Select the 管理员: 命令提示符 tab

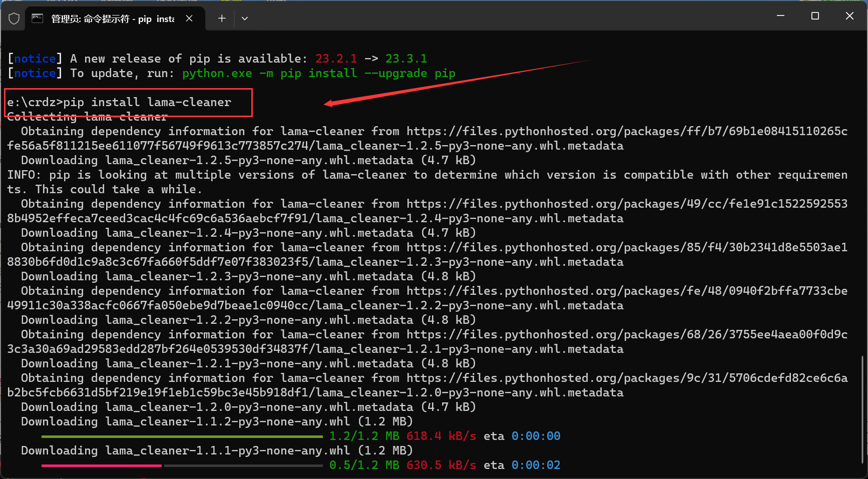[113, 19]
